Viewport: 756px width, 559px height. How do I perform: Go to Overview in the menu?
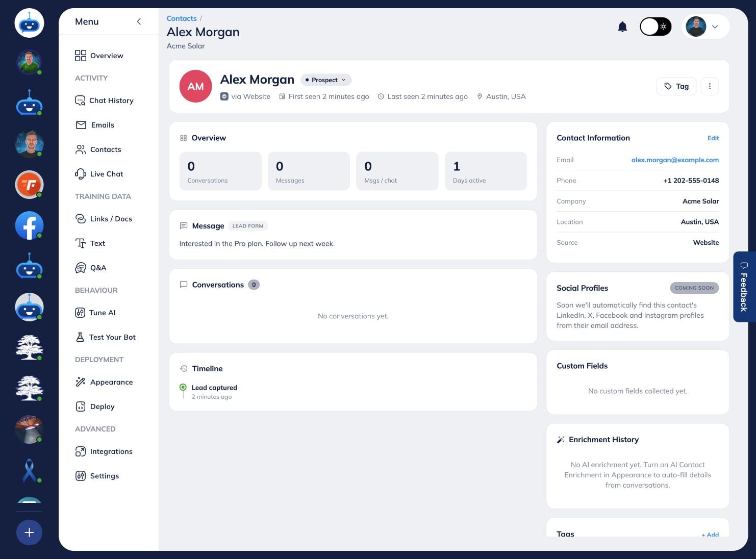[99, 56]
